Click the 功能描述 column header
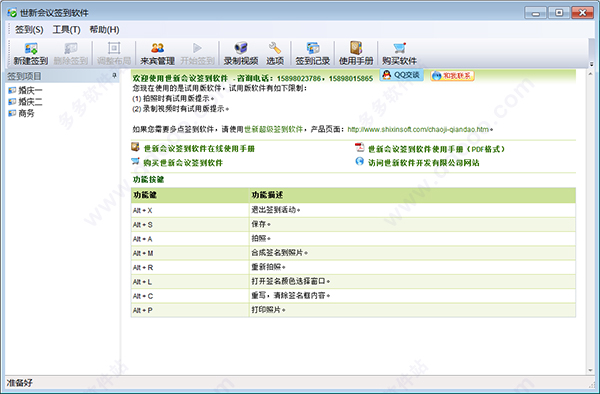600x394 pixels. [x=412, y=195]
